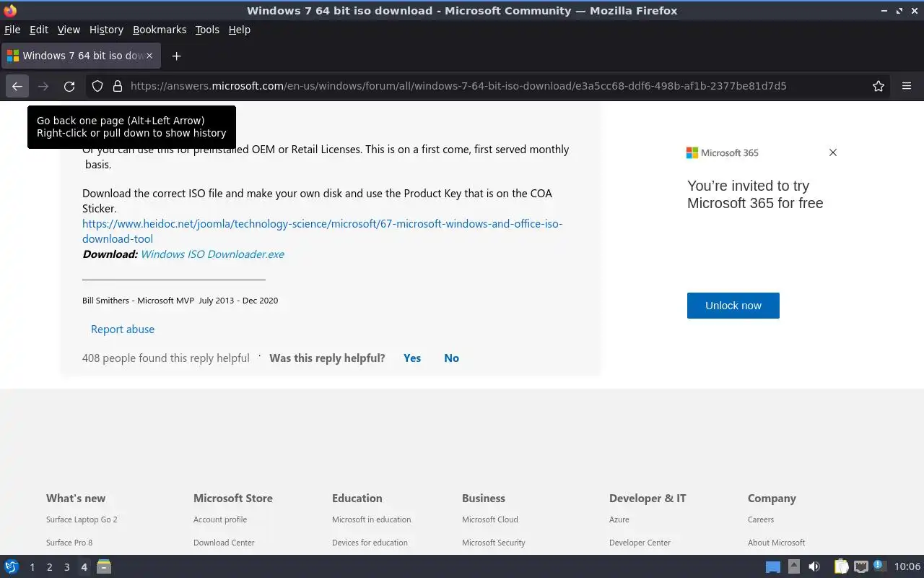The width and height of the screenshot is (924, 578).
Task: Click the volume speaker icon in the tray
Action: [814, 566]
